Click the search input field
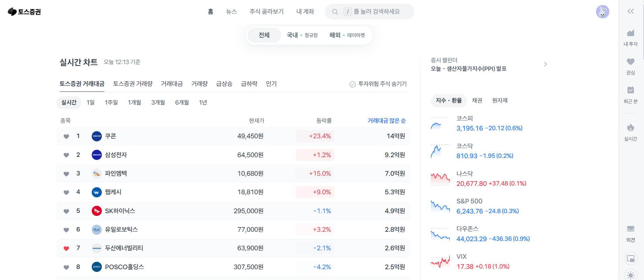The image size is (644, 280). [370, 12]
